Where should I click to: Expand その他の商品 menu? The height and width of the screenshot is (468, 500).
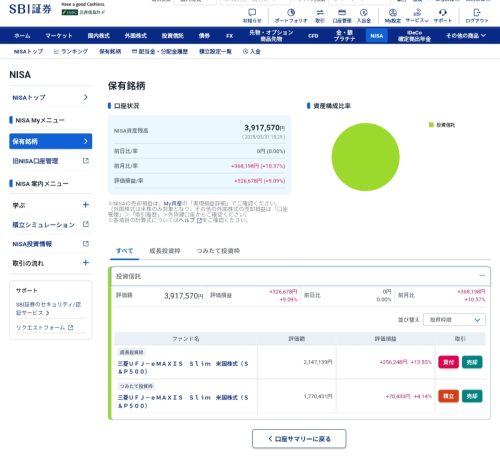tap(466, 35)
